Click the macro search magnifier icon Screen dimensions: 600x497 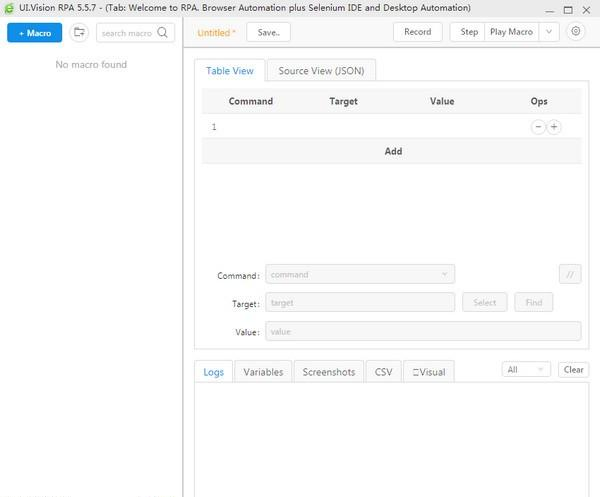163,32
